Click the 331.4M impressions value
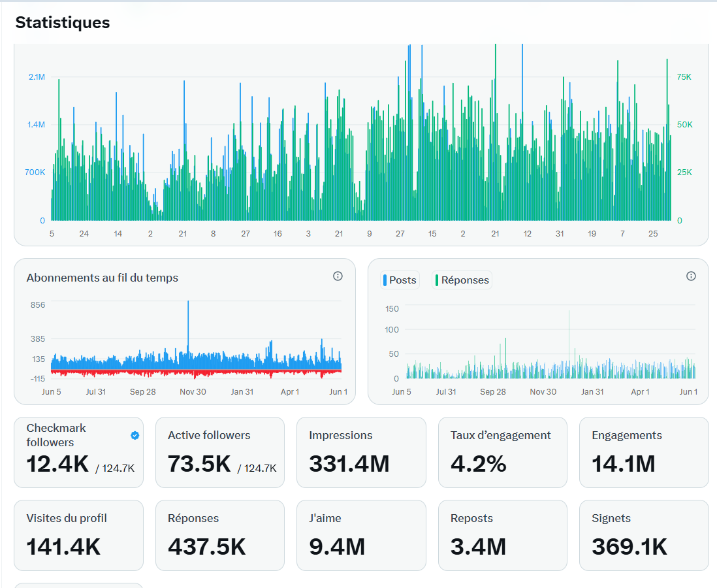The image size is (717, 588). [x=349, y=463]
